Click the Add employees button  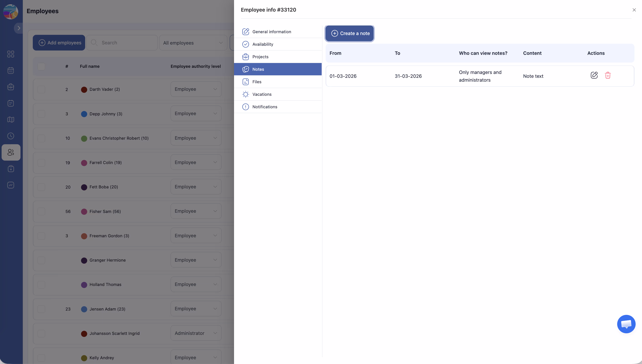(x=59, y=43)
